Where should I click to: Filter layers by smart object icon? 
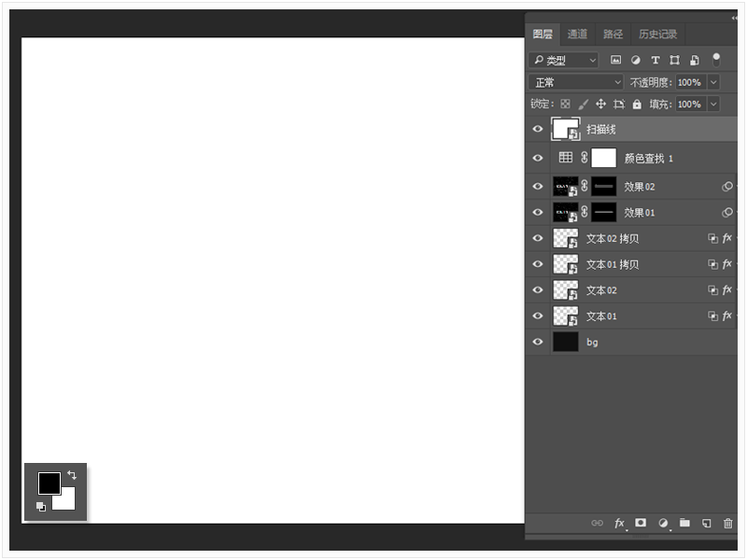(695, 60)
